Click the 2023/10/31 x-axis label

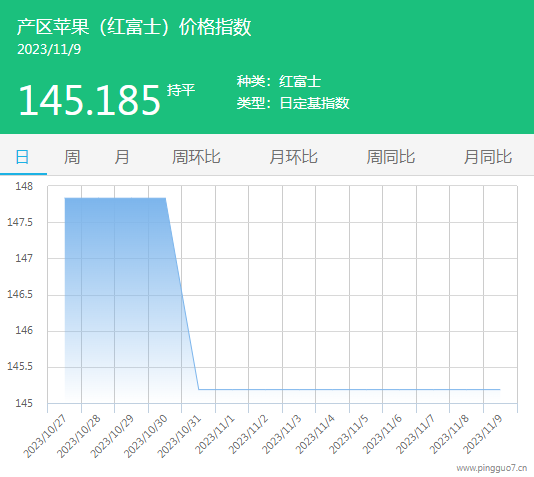(x=179, y=436)
